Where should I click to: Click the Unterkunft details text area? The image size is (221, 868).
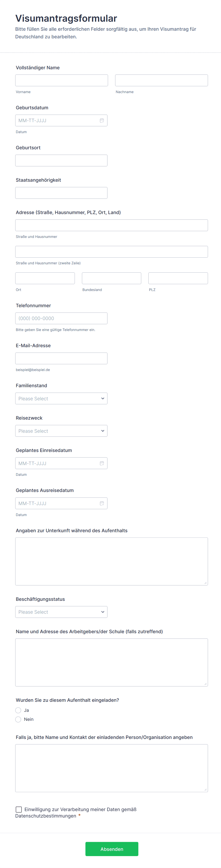click(x=111, y=561)
